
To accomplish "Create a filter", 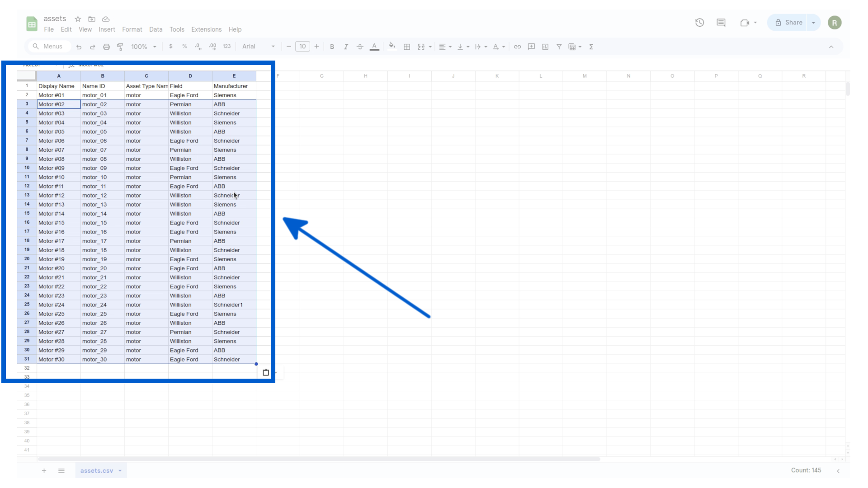I will pos(559,47).
